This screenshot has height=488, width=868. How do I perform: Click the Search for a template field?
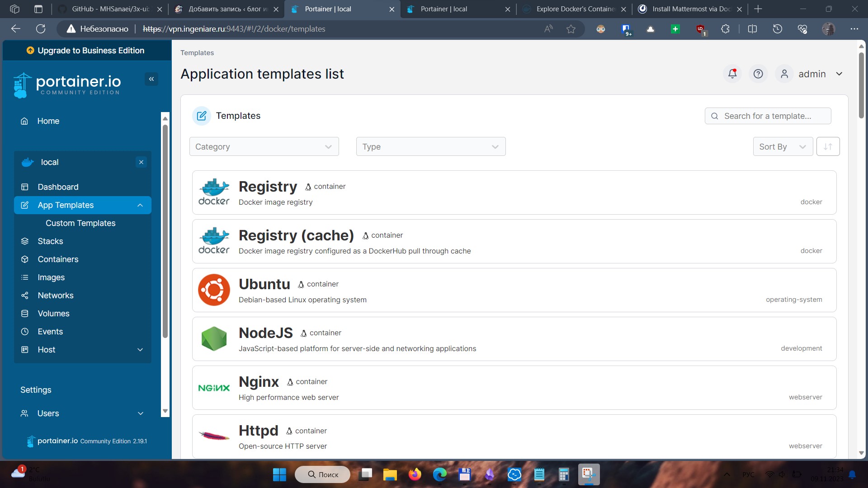[x=768, y=116]
